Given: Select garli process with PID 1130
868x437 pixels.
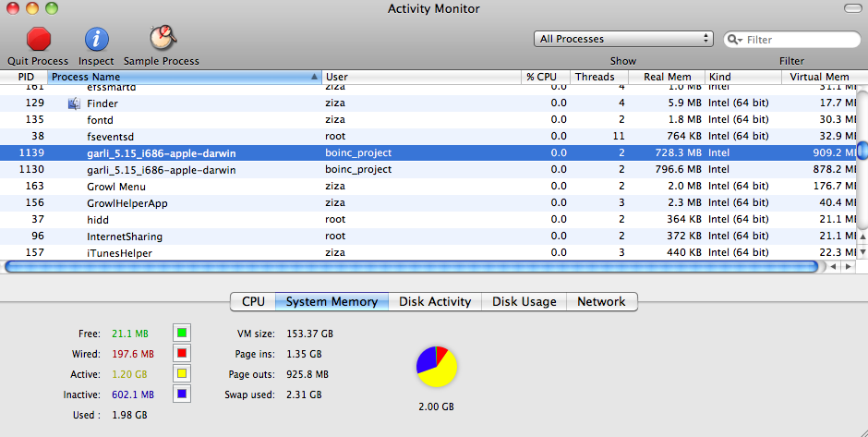Looking at the screenshot, I should pos(428,169).
